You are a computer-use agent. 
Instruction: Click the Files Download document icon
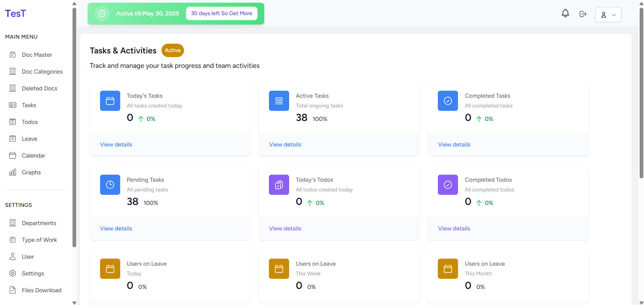(13, 290)
